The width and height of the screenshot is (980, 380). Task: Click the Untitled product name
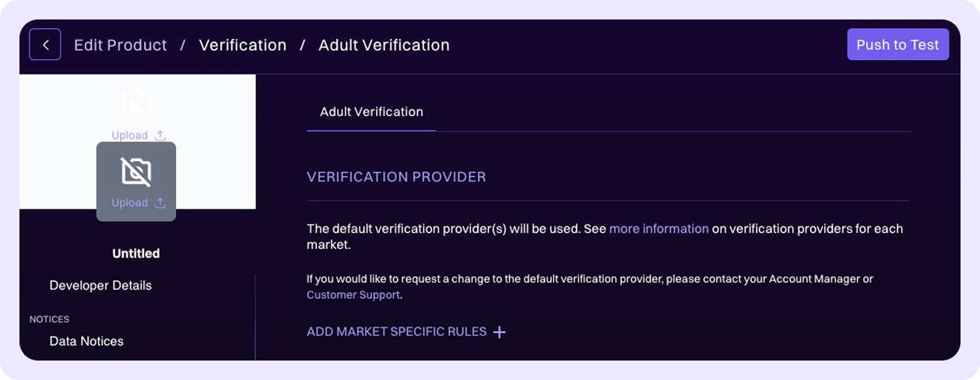[x=136, y=254]
